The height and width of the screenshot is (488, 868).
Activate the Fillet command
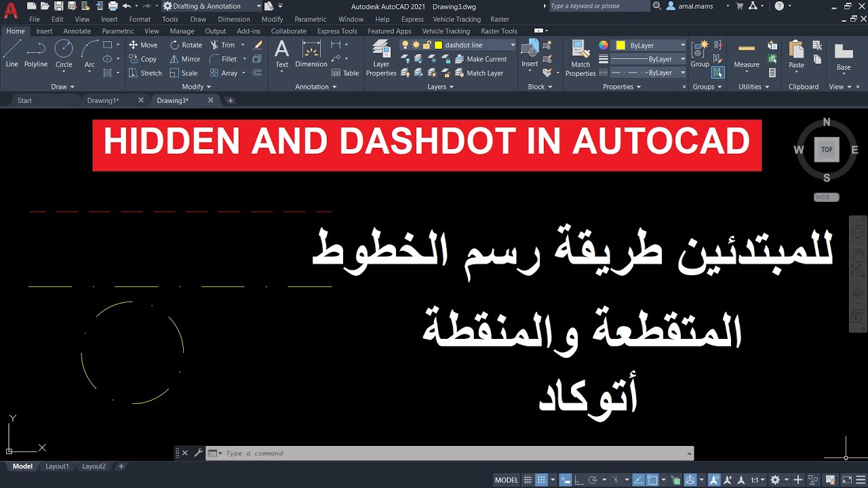coord(223,59)
